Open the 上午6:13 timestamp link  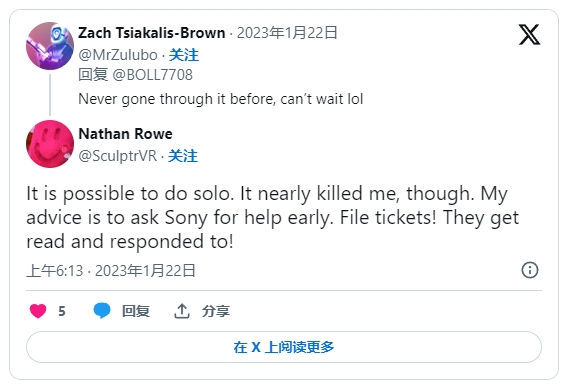pos(111,271)
